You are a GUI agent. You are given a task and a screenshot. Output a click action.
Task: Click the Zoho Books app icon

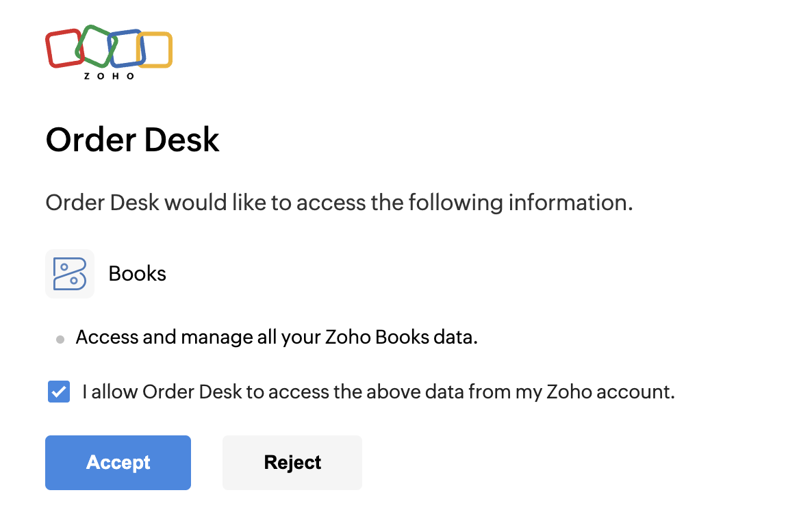(x=69, y=274)
